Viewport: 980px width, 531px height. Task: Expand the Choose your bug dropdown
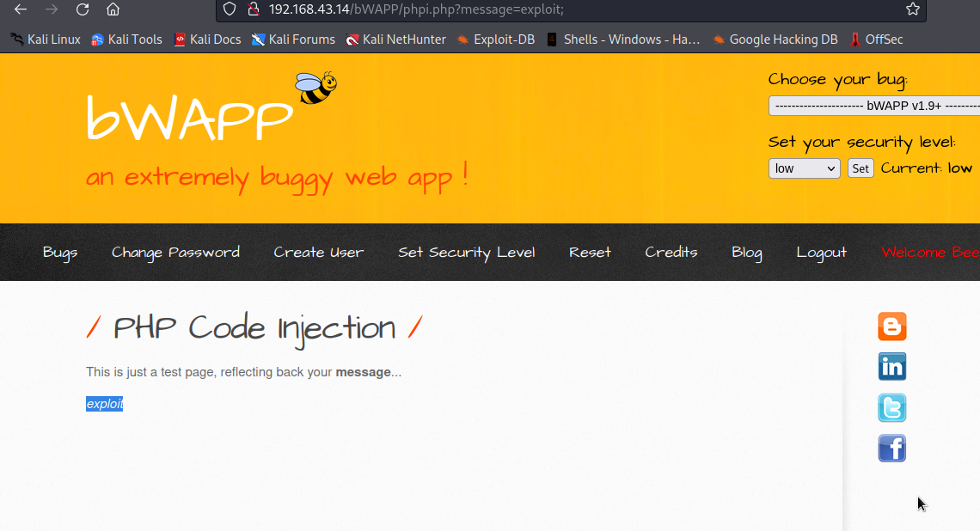[873, 106]
